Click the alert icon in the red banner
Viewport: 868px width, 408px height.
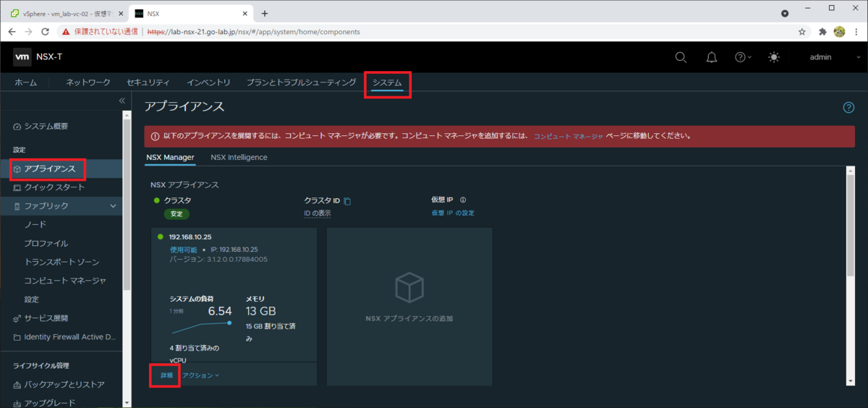156,136
